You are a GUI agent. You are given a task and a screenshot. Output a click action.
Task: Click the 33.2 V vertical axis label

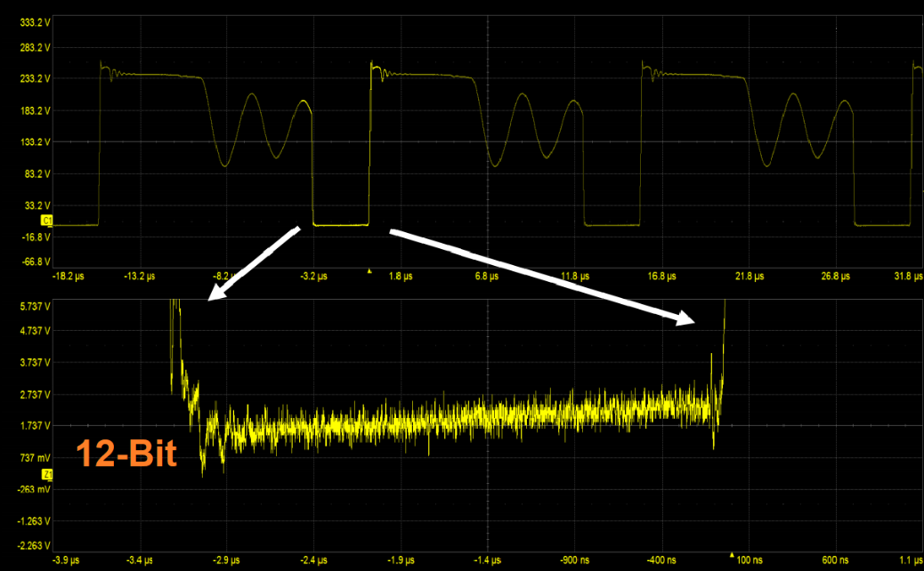coord(37,206)
